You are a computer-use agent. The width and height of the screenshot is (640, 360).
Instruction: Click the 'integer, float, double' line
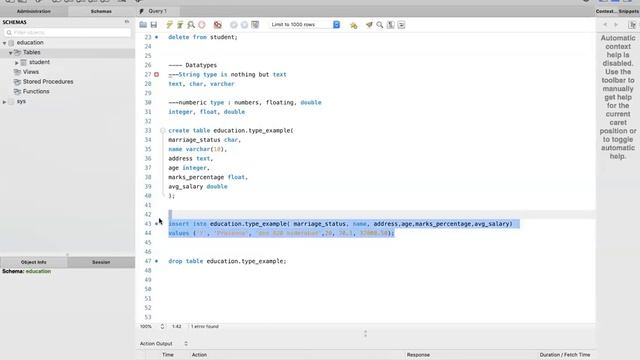[x=207, y=112]
